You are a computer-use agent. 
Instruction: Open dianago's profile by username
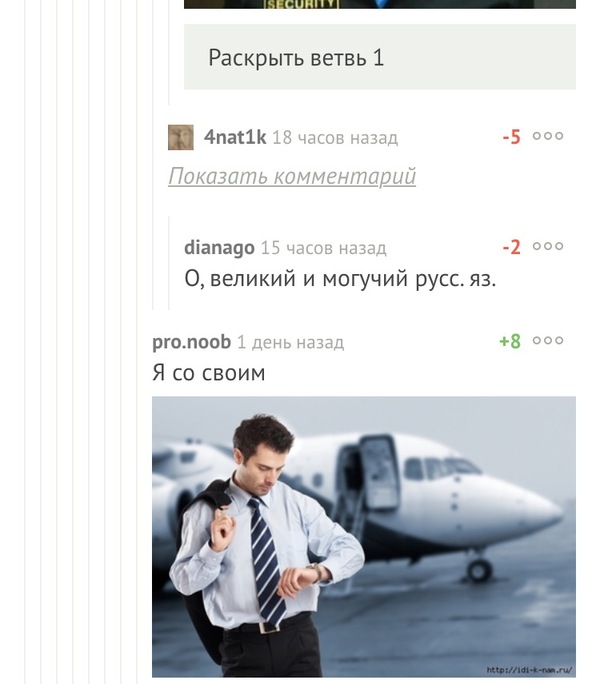[x=219, y=248]
